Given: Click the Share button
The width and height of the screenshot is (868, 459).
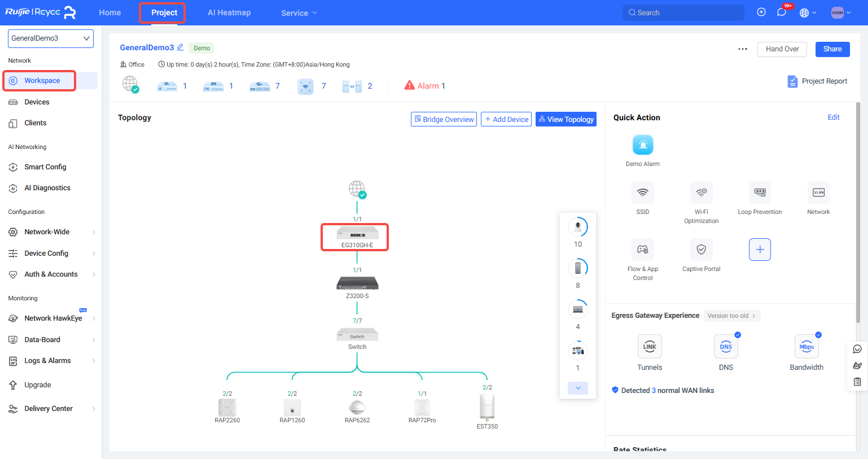Looking at the screenshot, I should coord(832,49).
